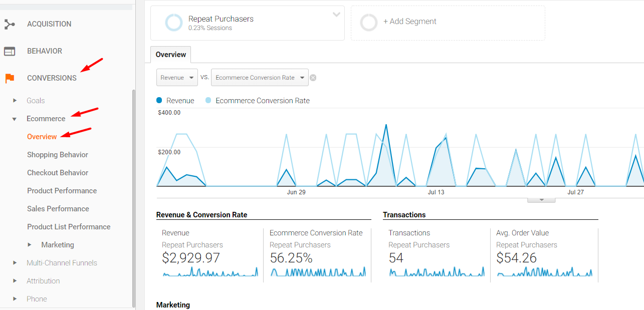Click the 0.23% Sessions text
644x310 pixels.
pos(210,29)
